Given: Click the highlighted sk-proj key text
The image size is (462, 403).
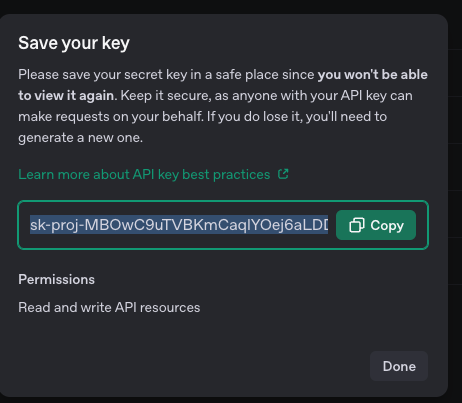Looking at the screenshot, I should pos(179,225).
